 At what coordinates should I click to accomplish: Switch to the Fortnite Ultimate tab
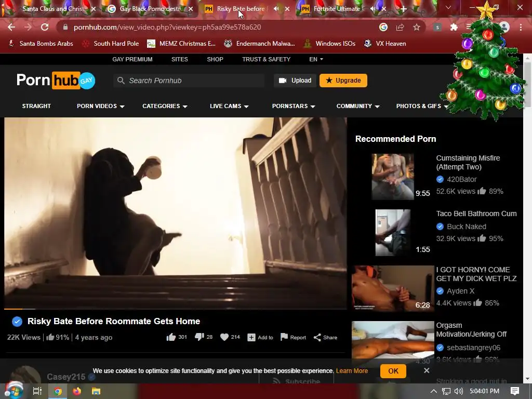pos(336,9)
